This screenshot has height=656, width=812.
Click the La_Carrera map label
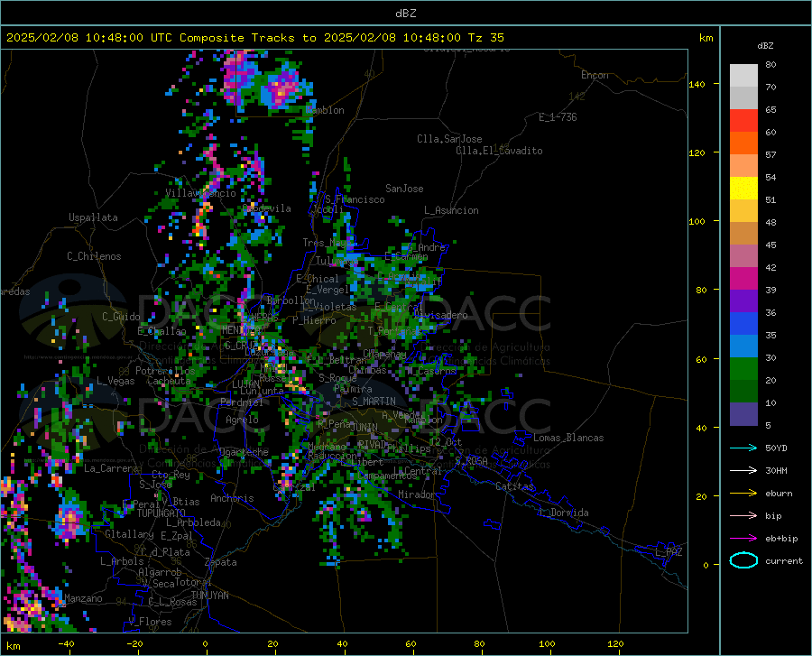111,468
